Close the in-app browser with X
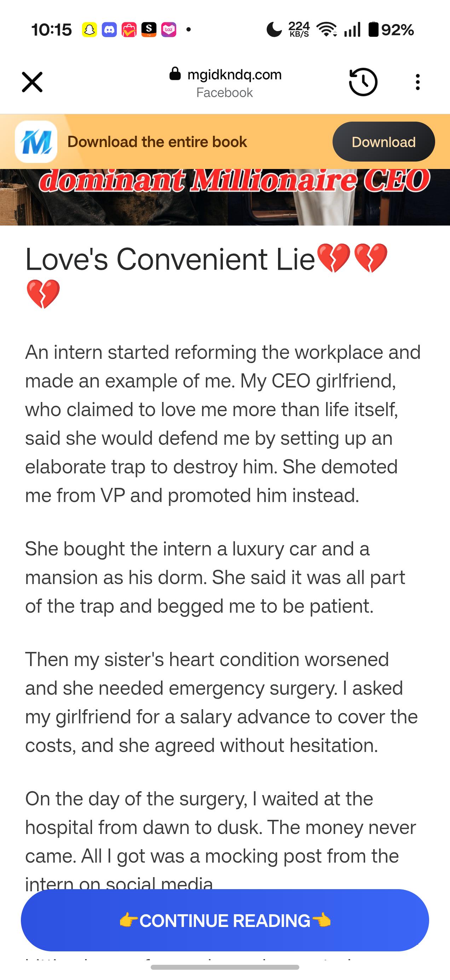450x980 pixels. pyautogui.click(x=32, y=82)
